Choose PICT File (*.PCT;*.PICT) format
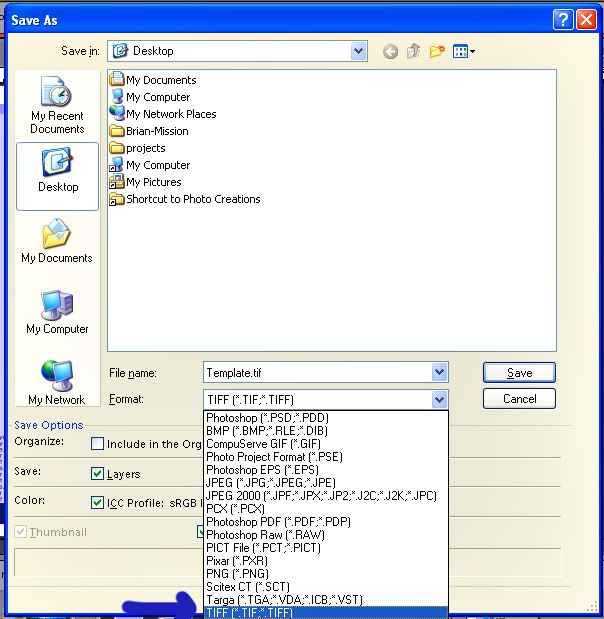 (326, 548)
